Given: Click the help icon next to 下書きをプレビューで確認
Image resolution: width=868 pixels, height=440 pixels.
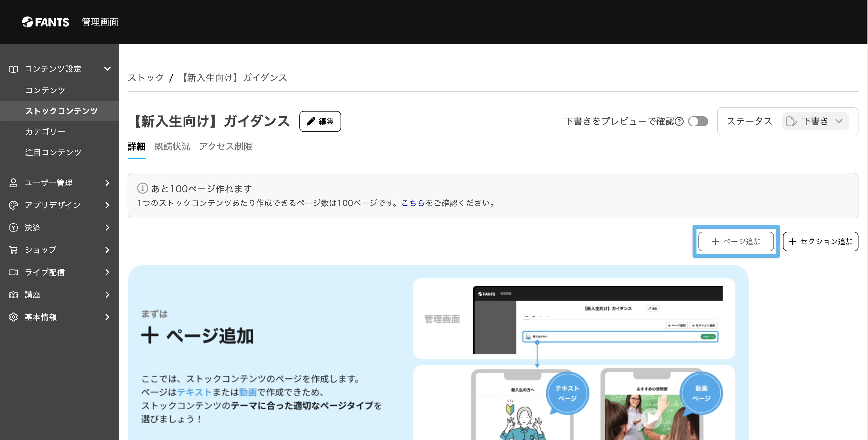Looking at the screenshot, I should [680, 121].
